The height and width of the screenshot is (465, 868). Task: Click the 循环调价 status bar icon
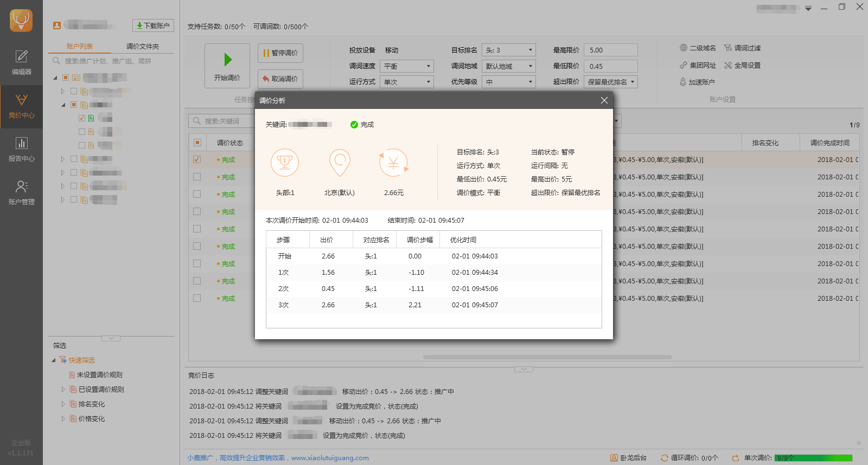(x=665, y=458)
